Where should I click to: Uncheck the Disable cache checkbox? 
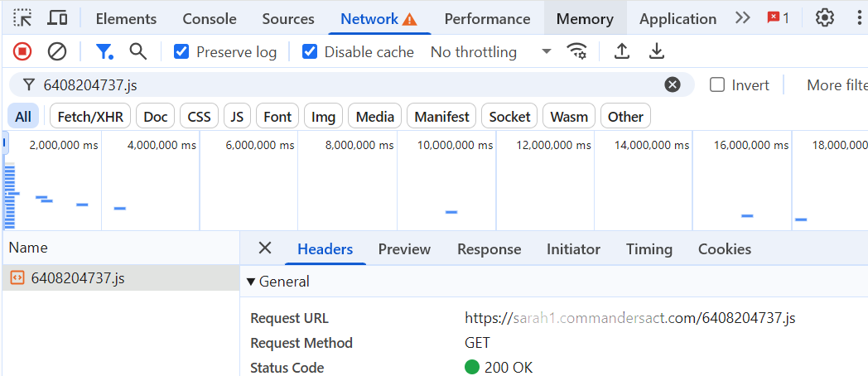(310, 51)
